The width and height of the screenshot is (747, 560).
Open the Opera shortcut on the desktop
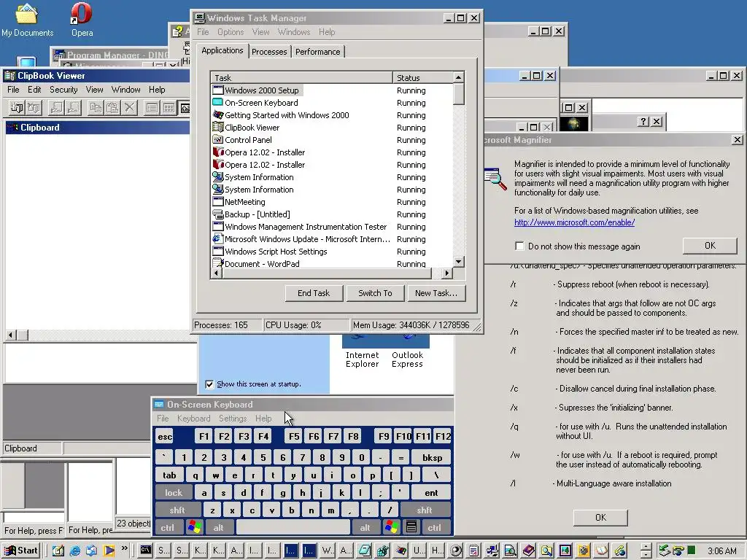pyautogui.click(x=82, y=20)
